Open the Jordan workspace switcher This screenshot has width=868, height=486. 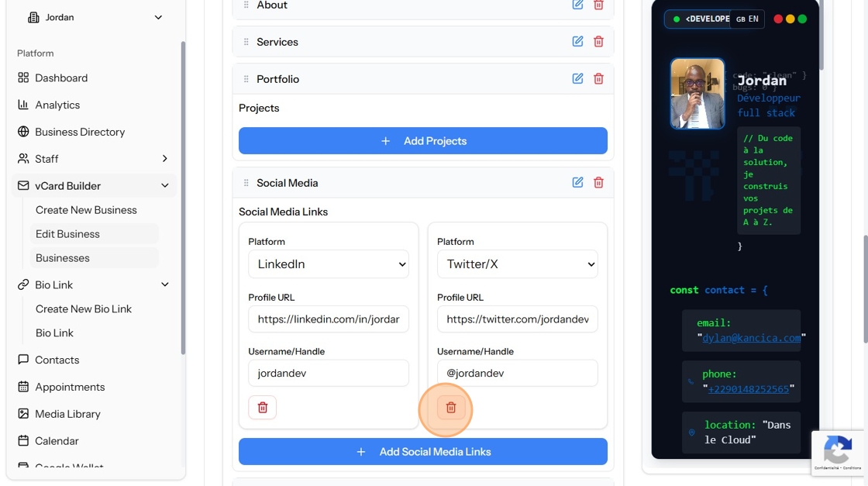click(95, 17)
